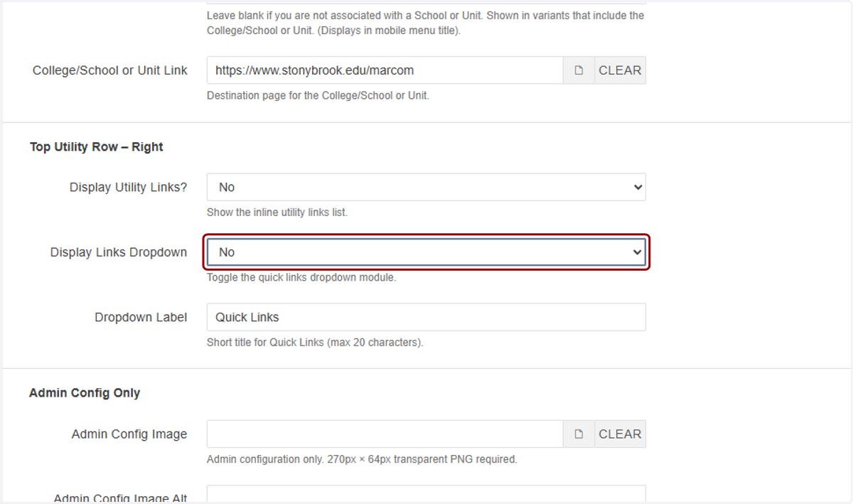The width and height of the screenshot is (853, 504).
Task: Click the Admin Config Image Alt input
Action: tap(426, 494)
